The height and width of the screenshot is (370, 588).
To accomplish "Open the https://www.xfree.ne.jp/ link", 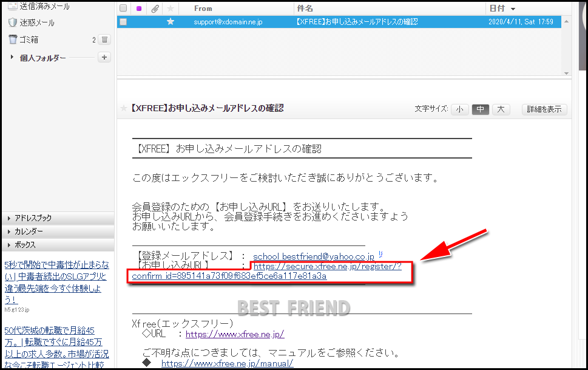I will 235,334.
